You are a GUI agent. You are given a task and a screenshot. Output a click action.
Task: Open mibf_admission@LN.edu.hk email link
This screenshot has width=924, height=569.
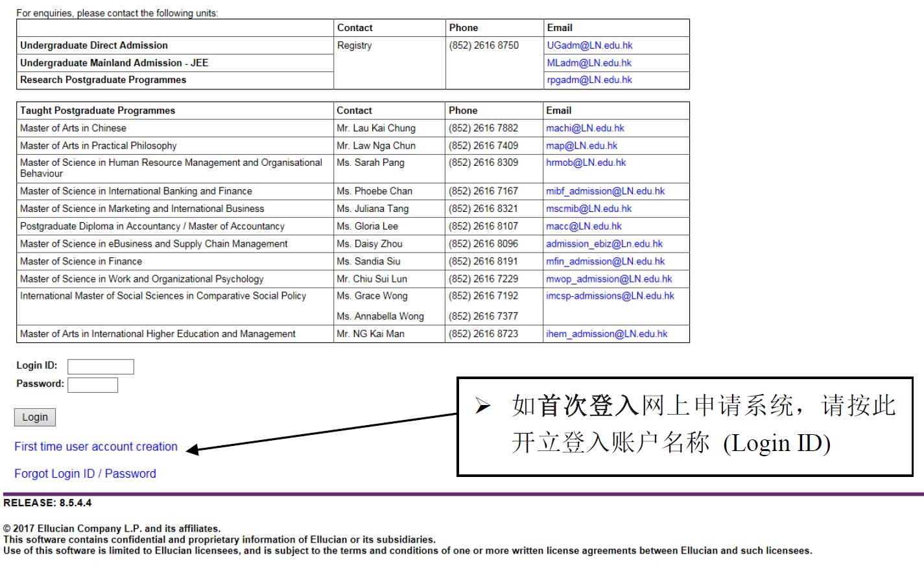[x=605, y=191]
